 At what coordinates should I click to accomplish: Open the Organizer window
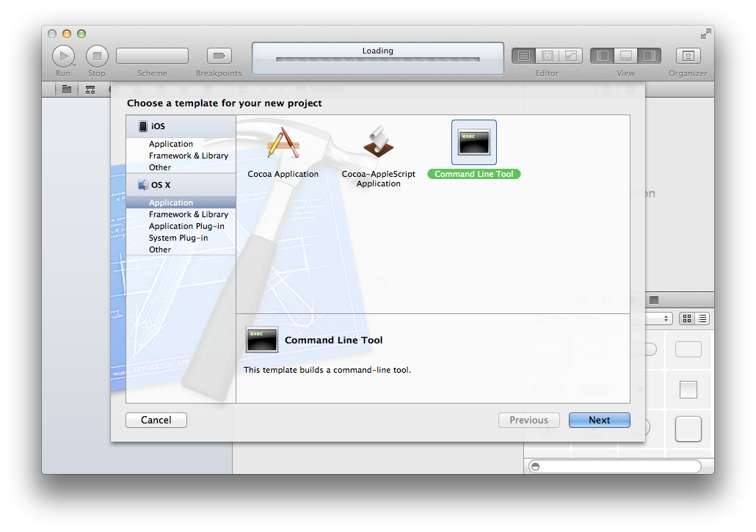point(688,56)
